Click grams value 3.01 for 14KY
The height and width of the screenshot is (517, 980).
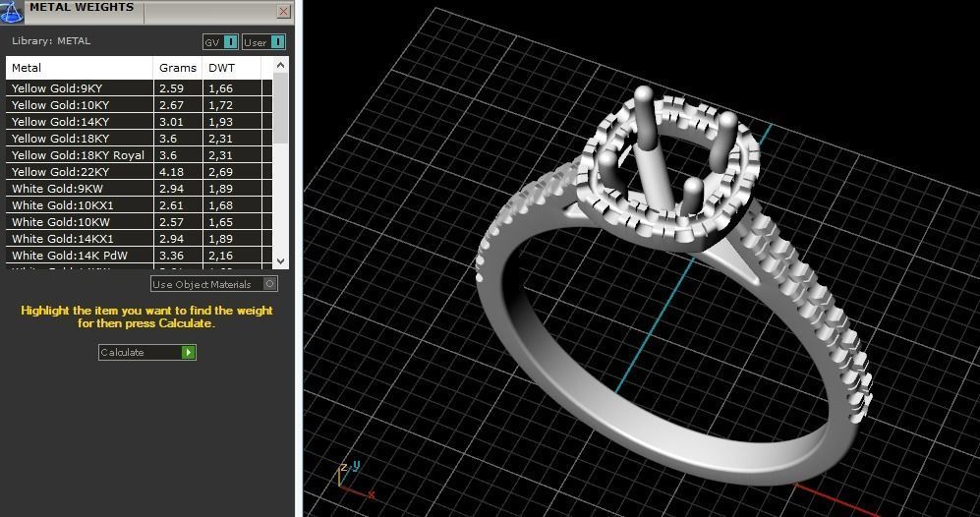(171, 121)
